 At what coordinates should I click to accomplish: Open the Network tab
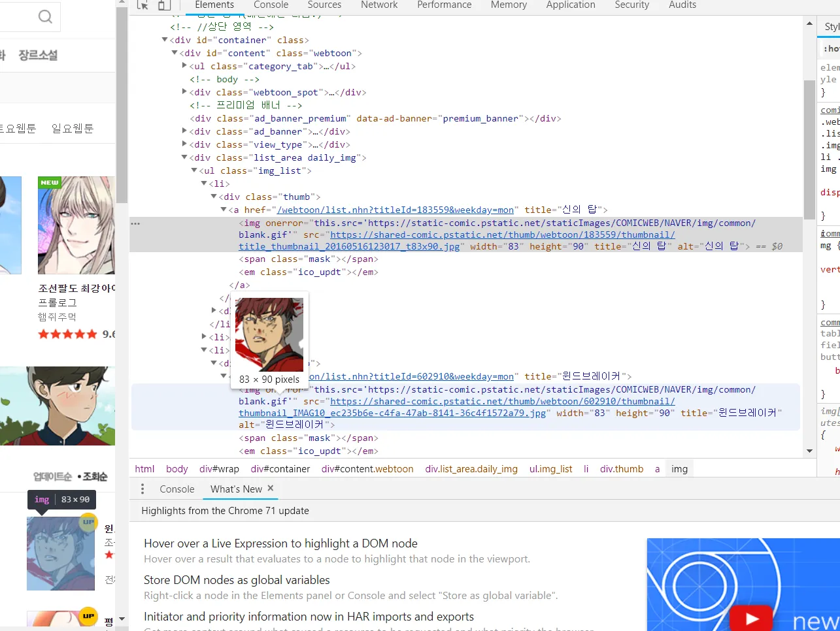(379, 5)
